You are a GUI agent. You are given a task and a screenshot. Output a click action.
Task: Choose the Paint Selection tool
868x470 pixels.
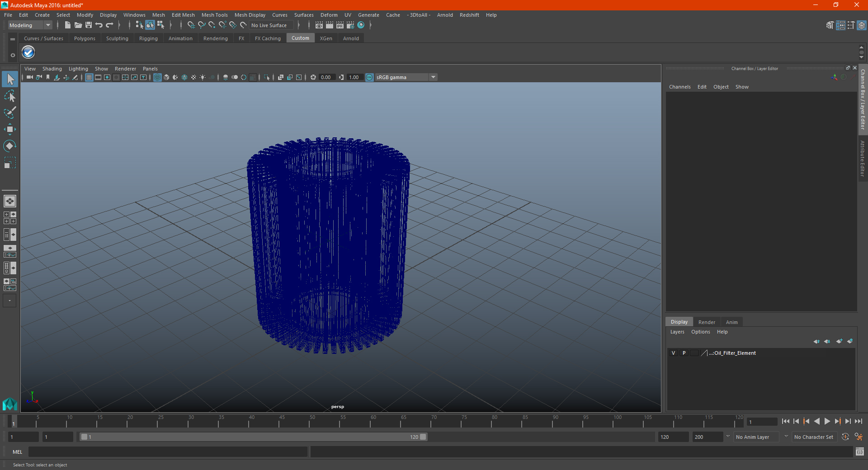tap(10, 113)
